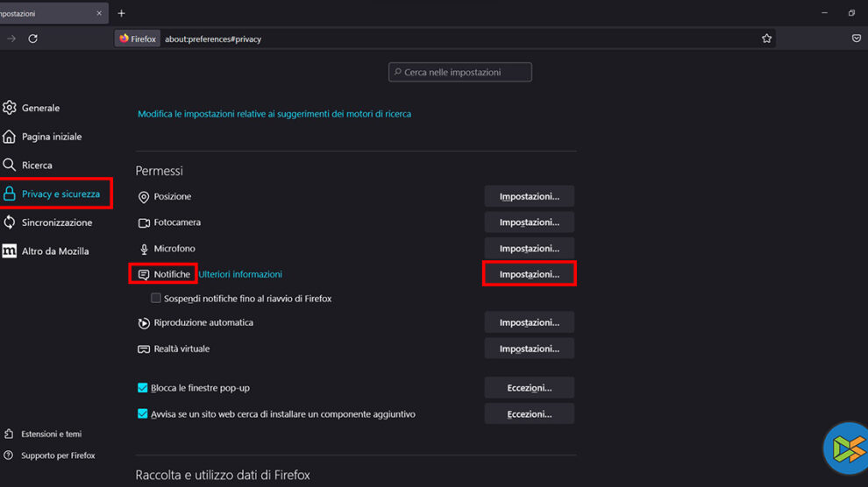The height and width of the screenshot is (487, 868).
Task: Open Impostazioni for Notifiche
Action: pos(529,274)
